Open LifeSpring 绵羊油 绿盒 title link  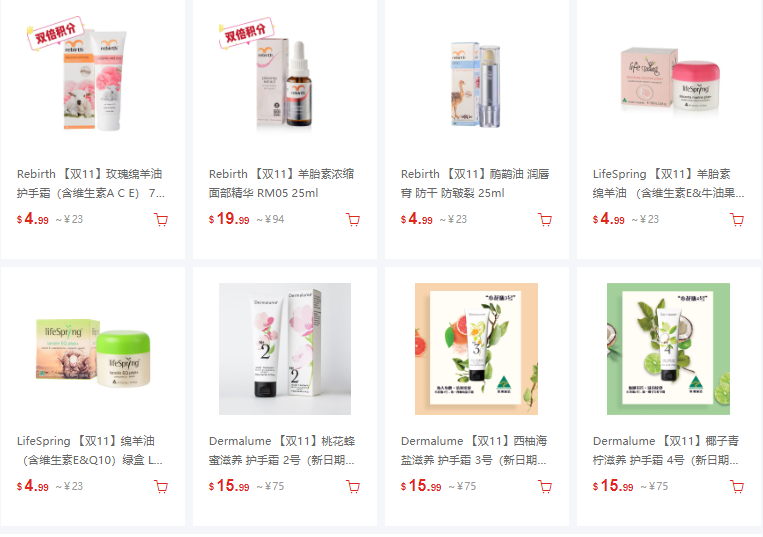(90, 450)
